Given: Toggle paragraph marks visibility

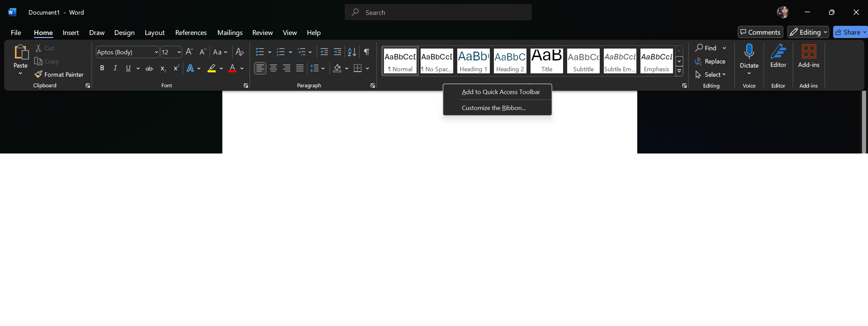Looking at the screenshot, I should (367, 52).
